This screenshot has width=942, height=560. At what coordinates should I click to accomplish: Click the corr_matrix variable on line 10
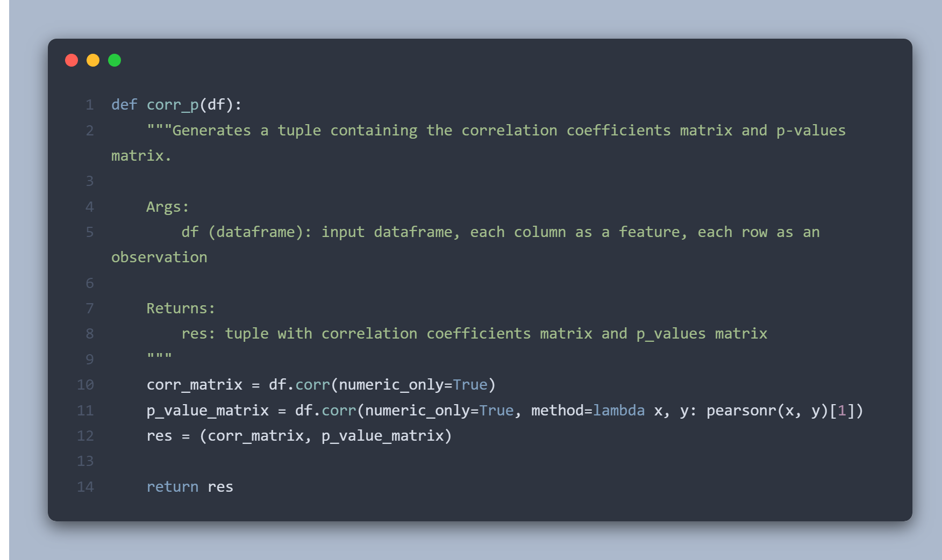click(x=194, y=385)
